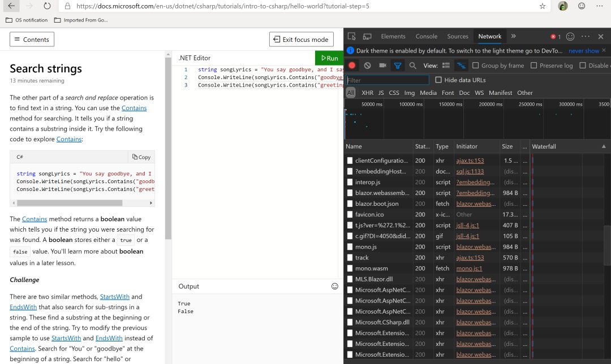Rate output with smiley icon

(335, 286)
